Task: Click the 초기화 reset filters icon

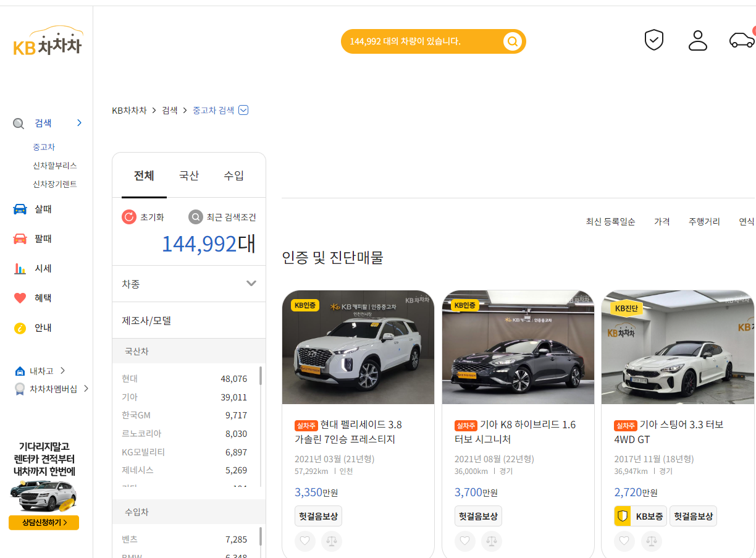Action: point(129,217)
